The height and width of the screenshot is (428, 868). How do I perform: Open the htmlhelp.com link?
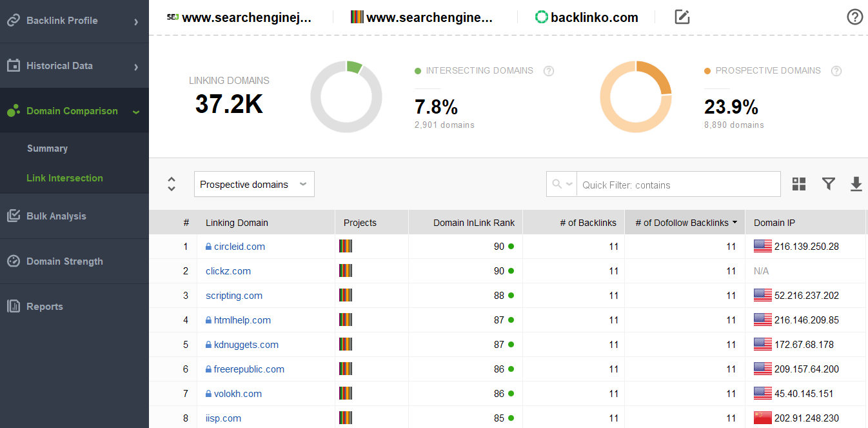coord(242,320)
